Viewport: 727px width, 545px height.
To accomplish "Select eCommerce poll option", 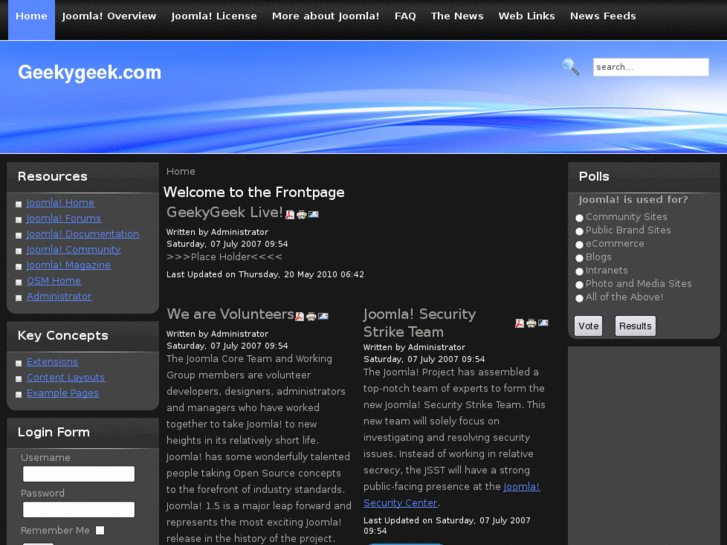I will click(579, 244).
